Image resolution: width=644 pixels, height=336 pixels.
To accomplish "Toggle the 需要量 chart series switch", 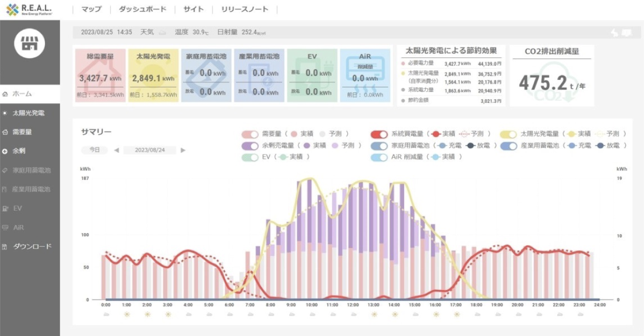I will [250, 134].
